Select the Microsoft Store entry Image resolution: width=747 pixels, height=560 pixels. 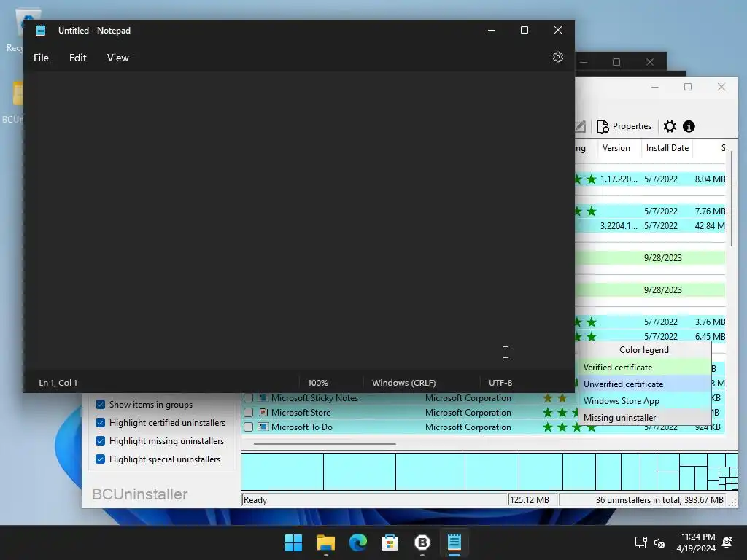pyautogui.click(x=301, y=413)
